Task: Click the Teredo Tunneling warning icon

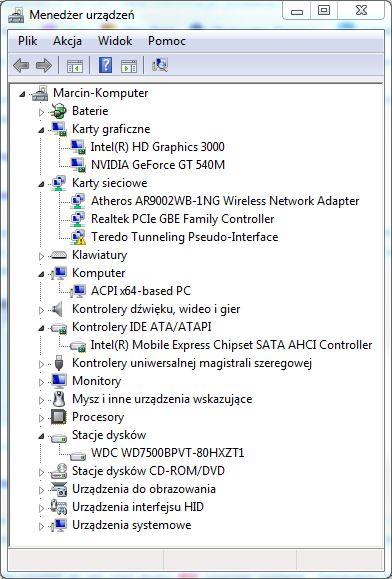Action: point(78,237)
